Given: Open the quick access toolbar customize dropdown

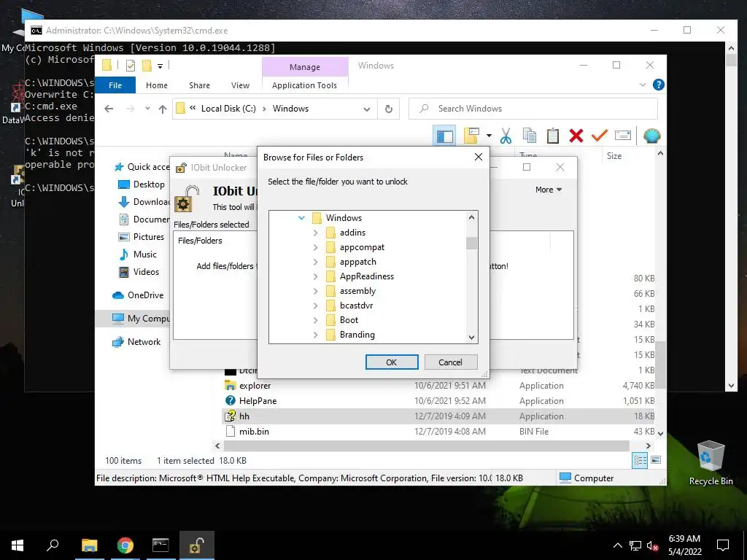Looking at the screenshot, I should pyautogui.click(x=160, y=66).
